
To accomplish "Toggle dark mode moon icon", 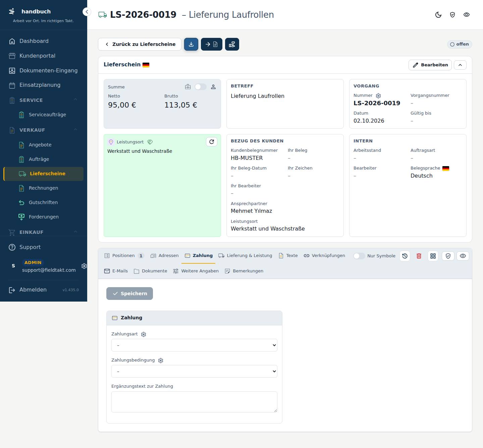I will [438, 15].
